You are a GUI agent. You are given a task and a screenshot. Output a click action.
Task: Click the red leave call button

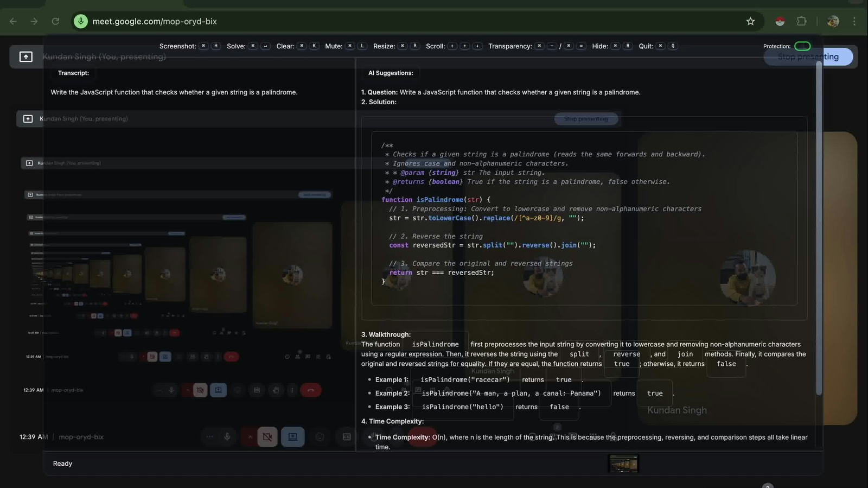click(x=423, y=436)
